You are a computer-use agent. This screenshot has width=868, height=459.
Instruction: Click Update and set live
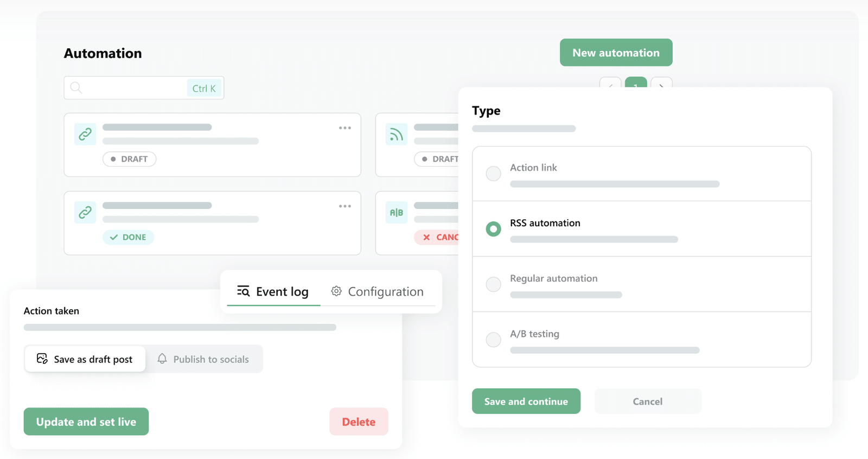86,422
